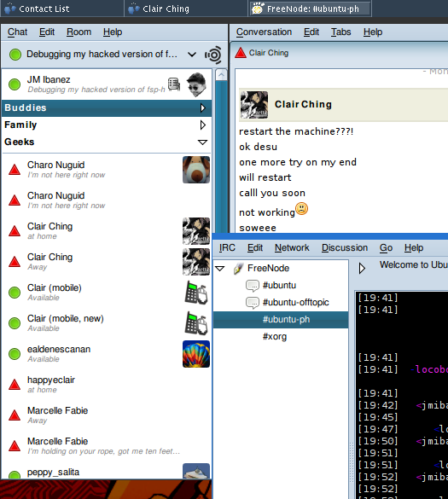Open the Help menu in Contact List

(113, 32)
